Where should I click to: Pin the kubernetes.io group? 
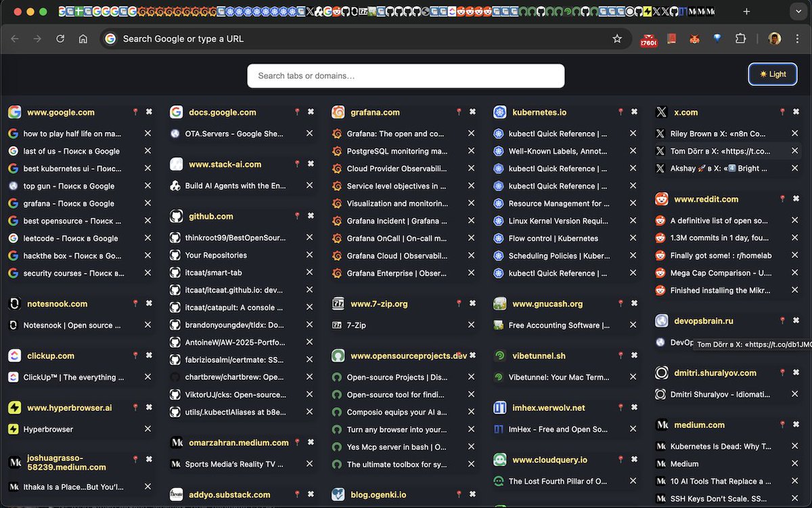tap(621, 112)
